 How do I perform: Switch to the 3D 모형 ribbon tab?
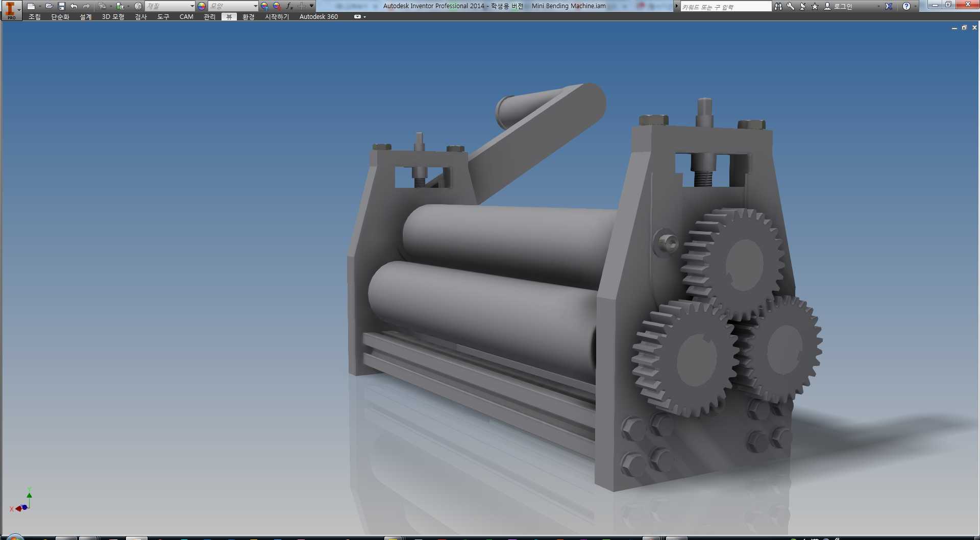click(x=113, y=17)
